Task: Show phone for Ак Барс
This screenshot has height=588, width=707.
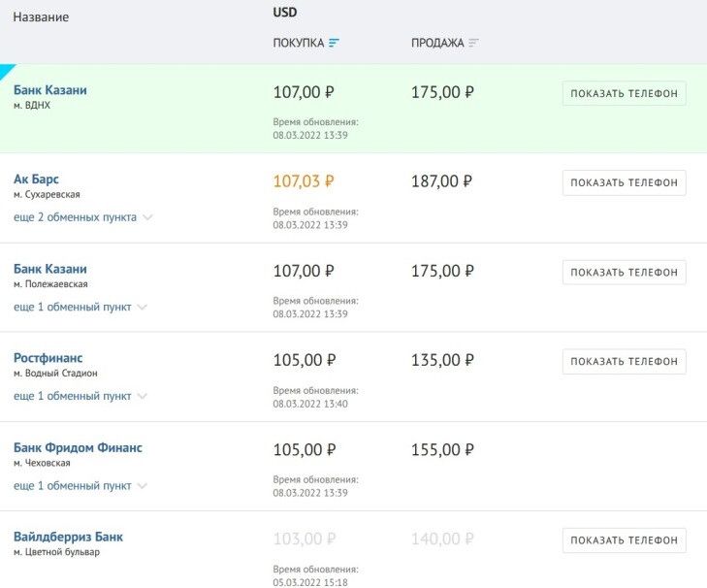Action: pos(624,182)
